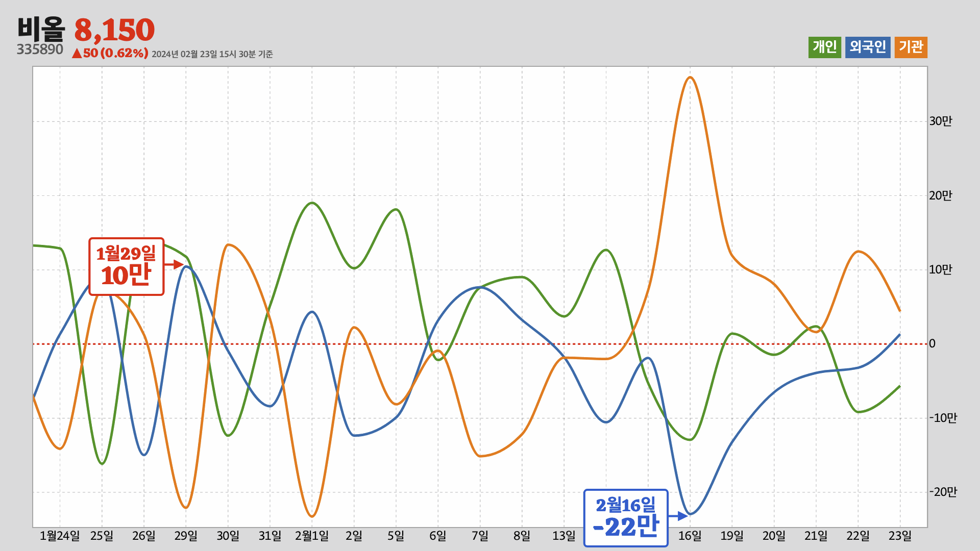
Task: Click the -10만 y-axis label
Action: (943, 418)
